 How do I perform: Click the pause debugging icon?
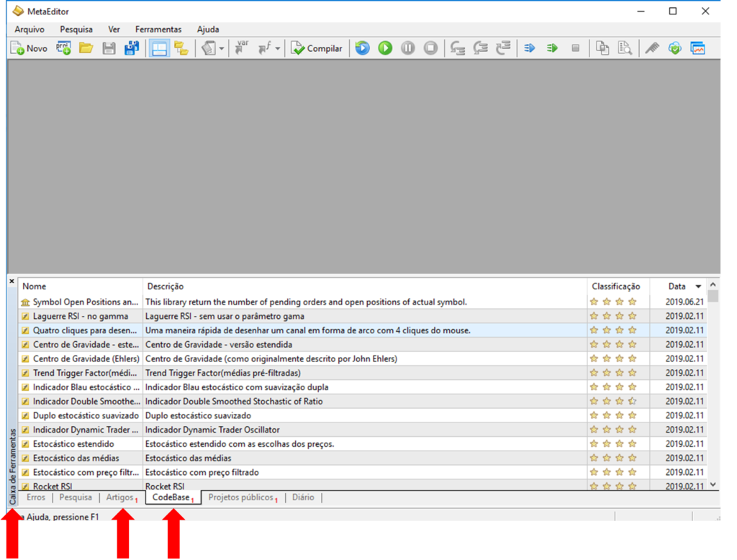408,48
